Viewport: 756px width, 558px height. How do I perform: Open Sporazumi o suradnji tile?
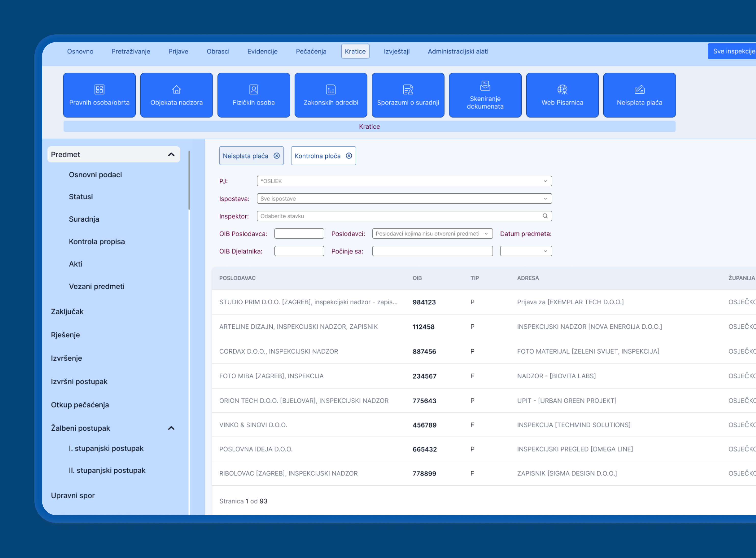408,95
